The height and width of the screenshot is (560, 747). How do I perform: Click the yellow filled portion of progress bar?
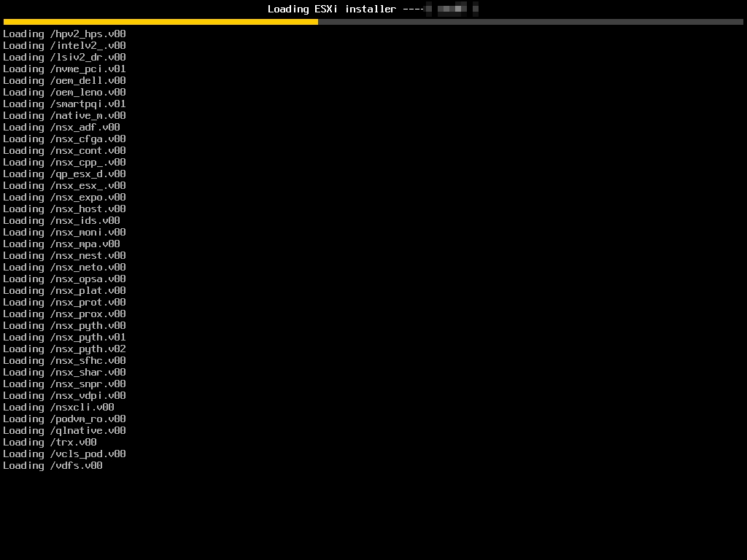pos(160,22)
